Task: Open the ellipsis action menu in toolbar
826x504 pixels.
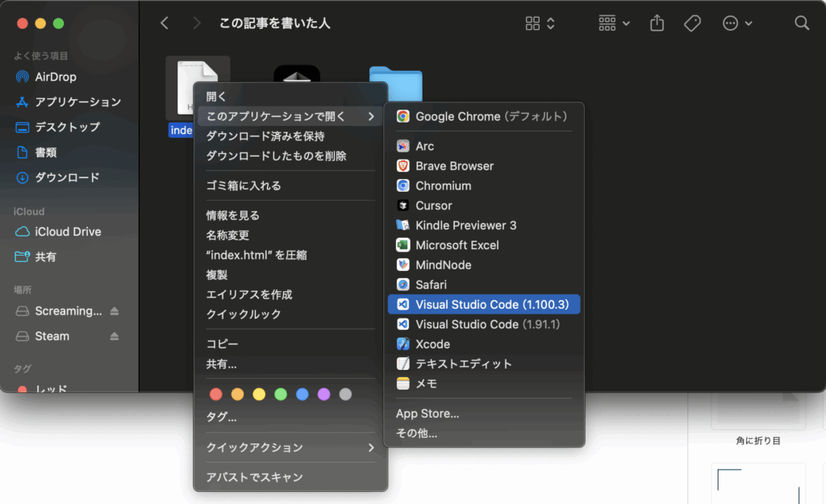Action: (x=737, y=23)
